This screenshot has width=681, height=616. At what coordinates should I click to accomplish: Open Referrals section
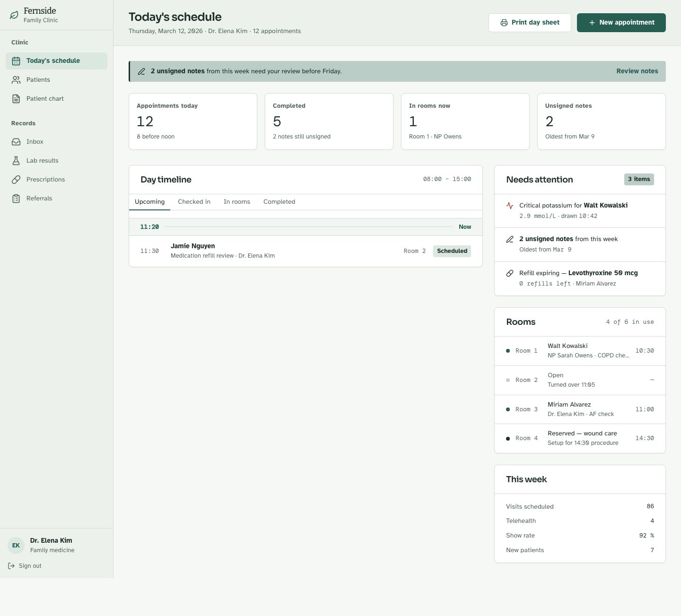[x=57, y=199]
